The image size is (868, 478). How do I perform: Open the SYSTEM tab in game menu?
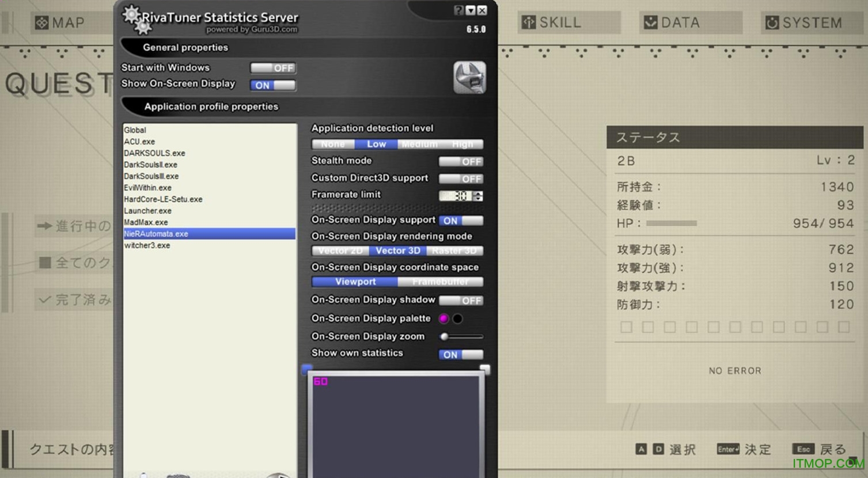coord(812,22)
